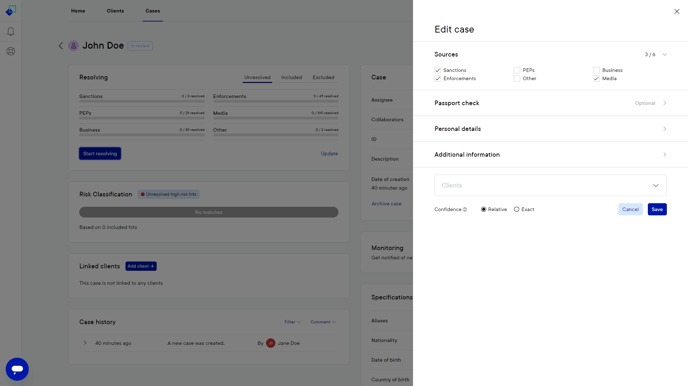The width and height of the screenshot is (688, 386).
Task: Enable the Business checkbox
Action: click(x=596, y=70)
